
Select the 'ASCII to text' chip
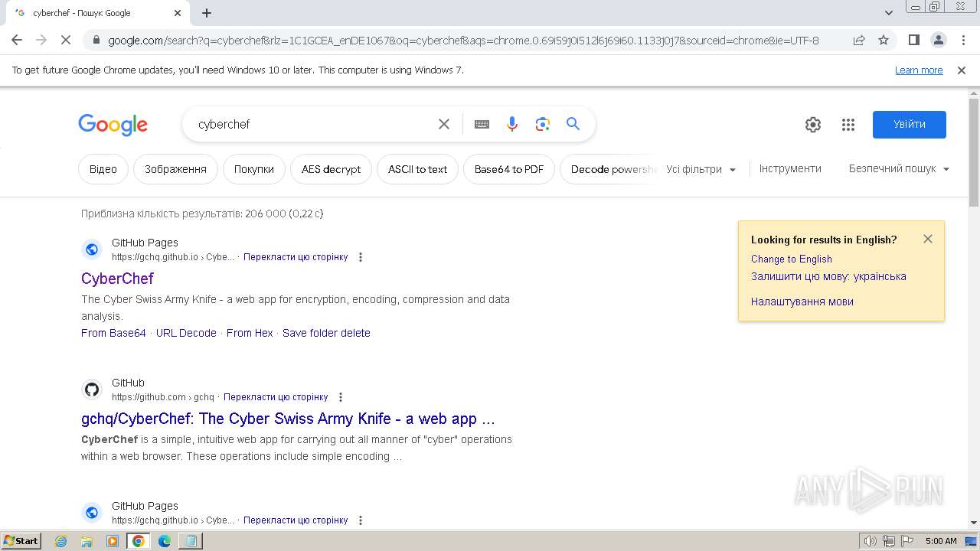point(417,169)
